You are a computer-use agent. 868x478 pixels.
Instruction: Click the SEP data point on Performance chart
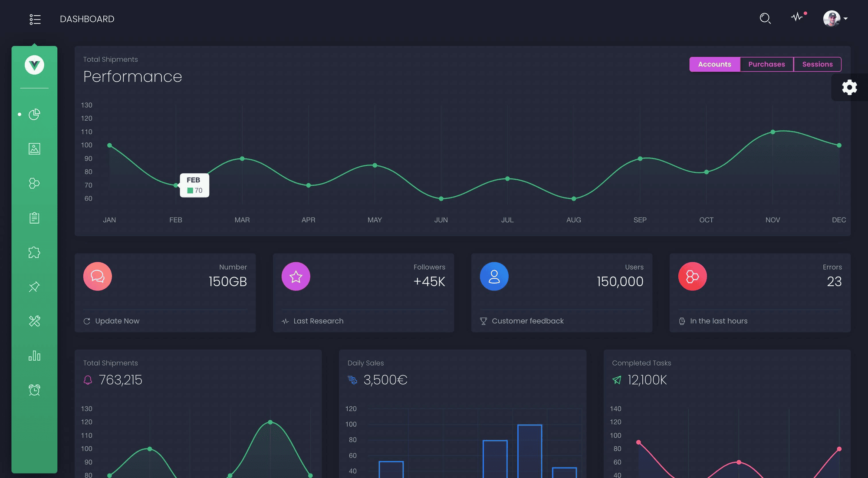(x=640, y=159)
